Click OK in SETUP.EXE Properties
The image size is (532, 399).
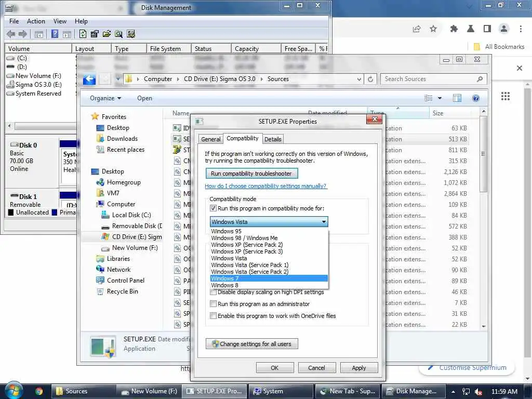pyautogui.click(x=274, y=368)
